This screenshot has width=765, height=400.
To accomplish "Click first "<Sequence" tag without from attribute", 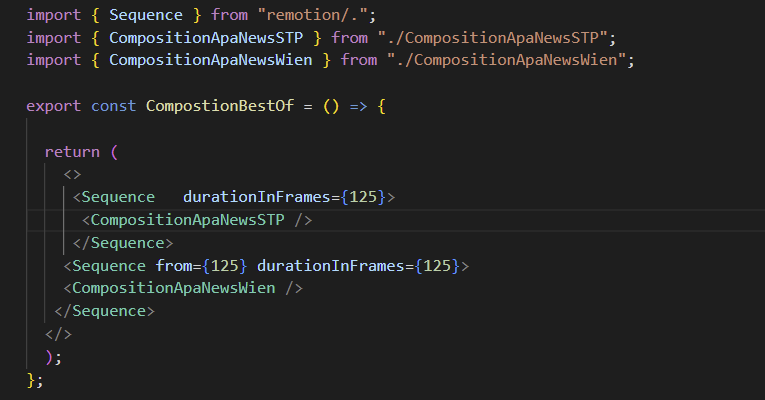I will click(114, 197).
